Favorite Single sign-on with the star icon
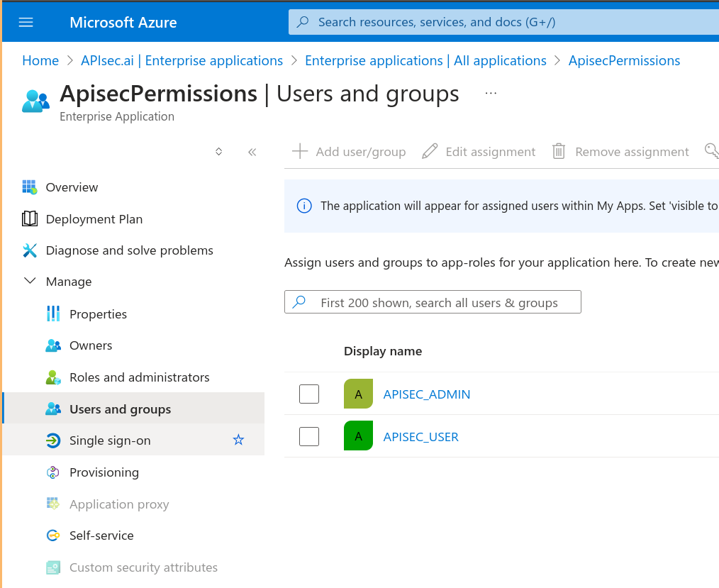The image size is (719, 588). 238,440
